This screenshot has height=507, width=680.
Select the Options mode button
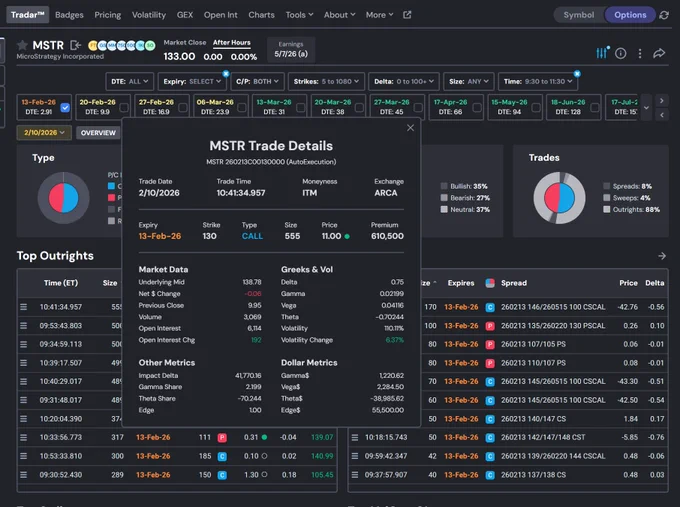tap(630, 15)
